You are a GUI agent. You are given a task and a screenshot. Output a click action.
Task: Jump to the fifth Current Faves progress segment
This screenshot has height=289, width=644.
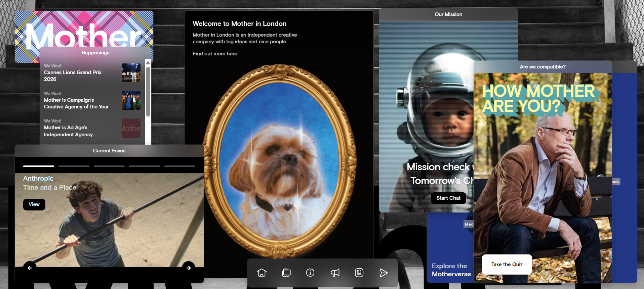pos(180,166)
